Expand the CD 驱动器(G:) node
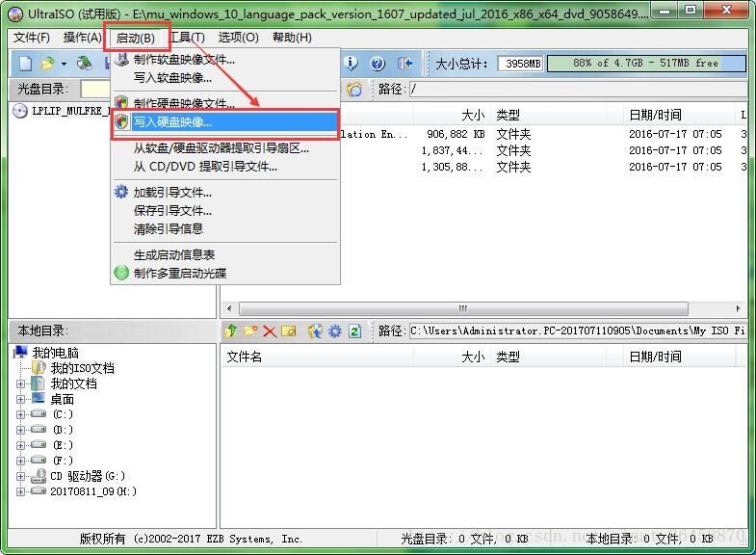Screen dimensions: 756x555 click(x=20, y=476)
